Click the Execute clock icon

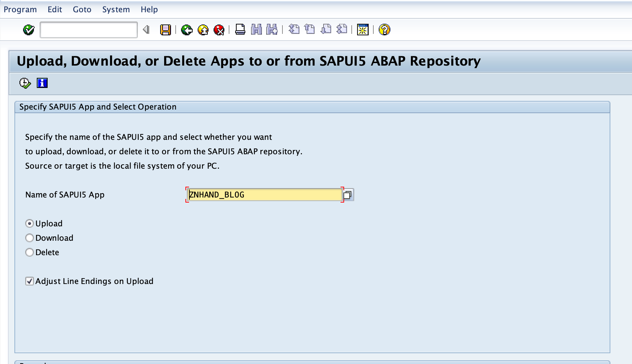[x=25, y=83]
